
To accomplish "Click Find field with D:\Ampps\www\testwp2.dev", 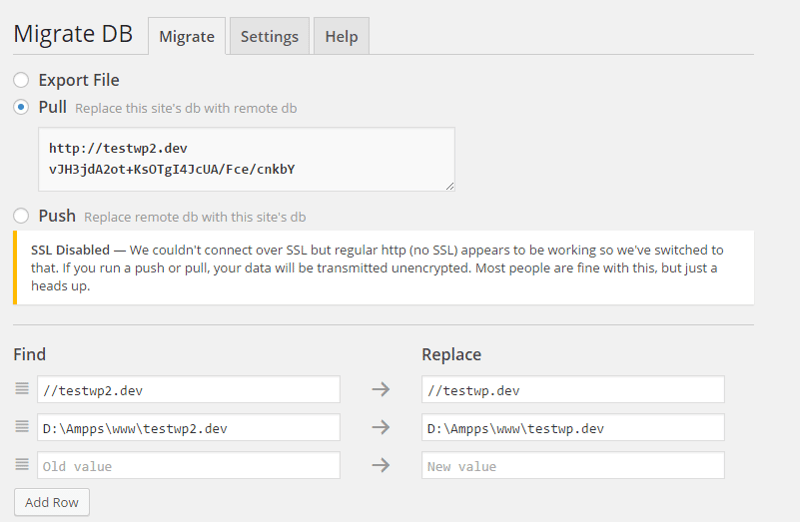I will pyautogui.click(x=189, y=427).
